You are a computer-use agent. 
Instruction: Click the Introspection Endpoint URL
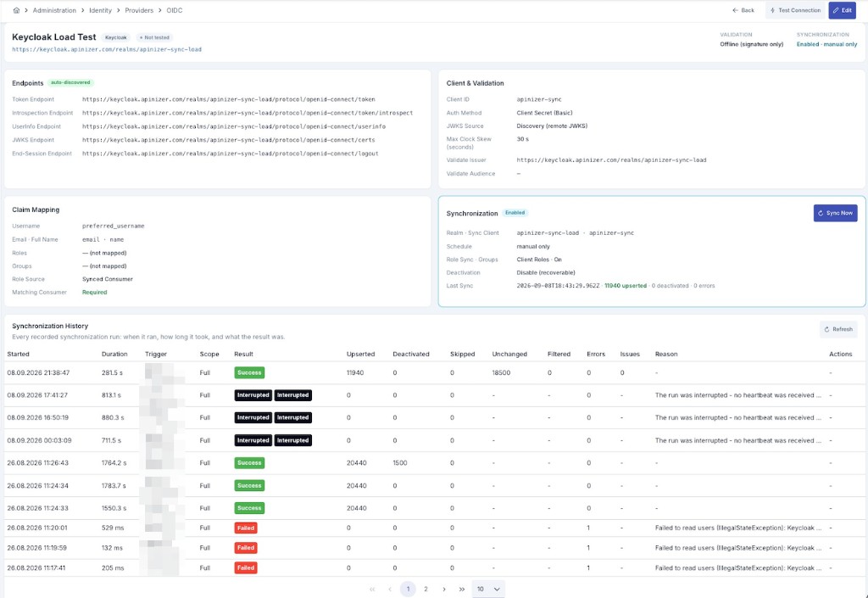[x=248, y=113]
